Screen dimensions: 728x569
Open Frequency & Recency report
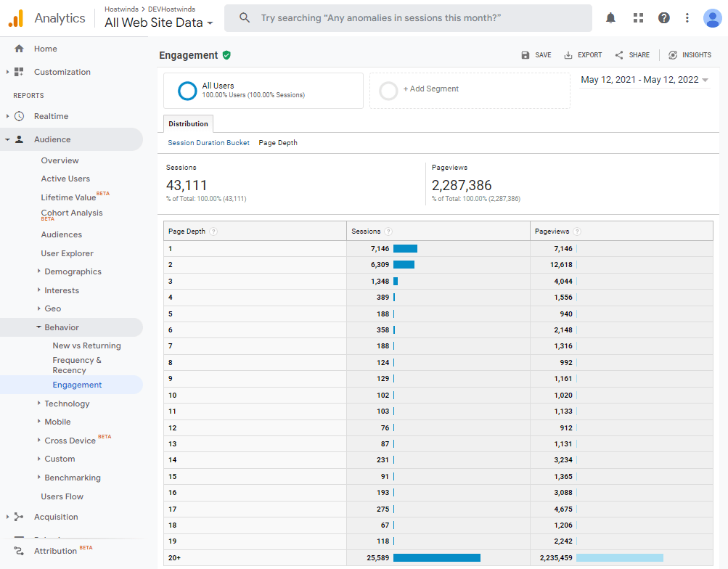[x=77, y=365]
